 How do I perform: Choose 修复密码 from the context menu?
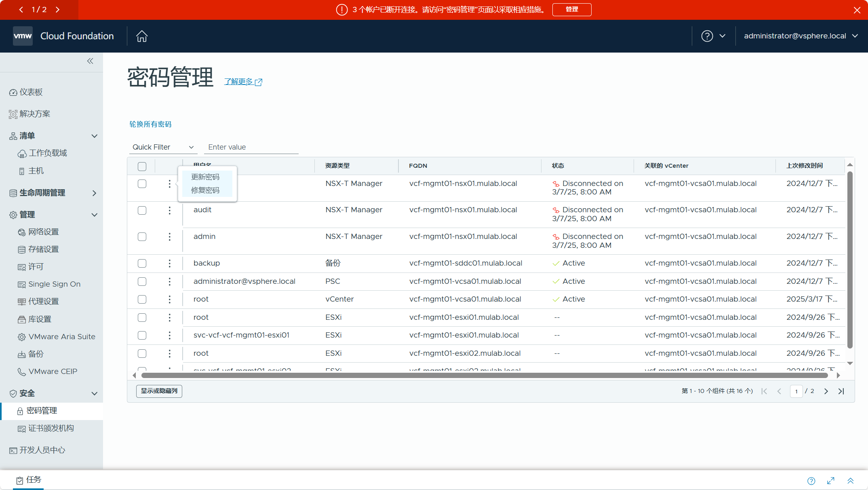[205, 190]
